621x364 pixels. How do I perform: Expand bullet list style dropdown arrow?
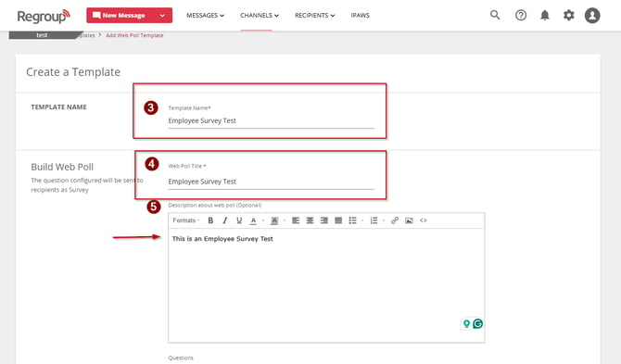(x=362, y=220)
